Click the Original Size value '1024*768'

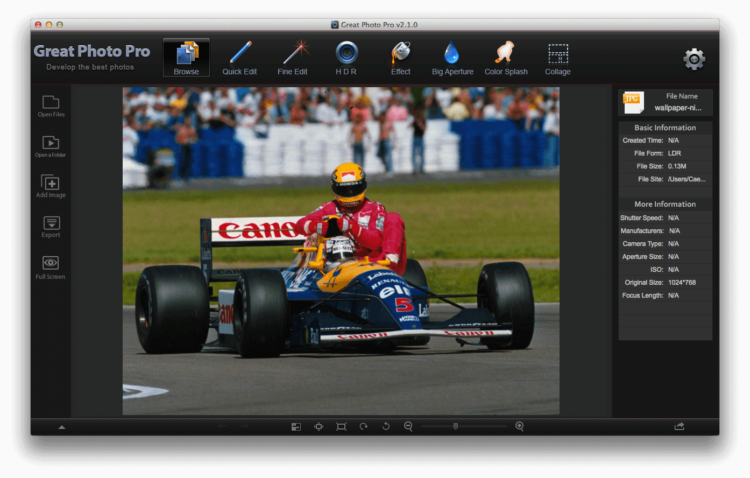[682, 283]
